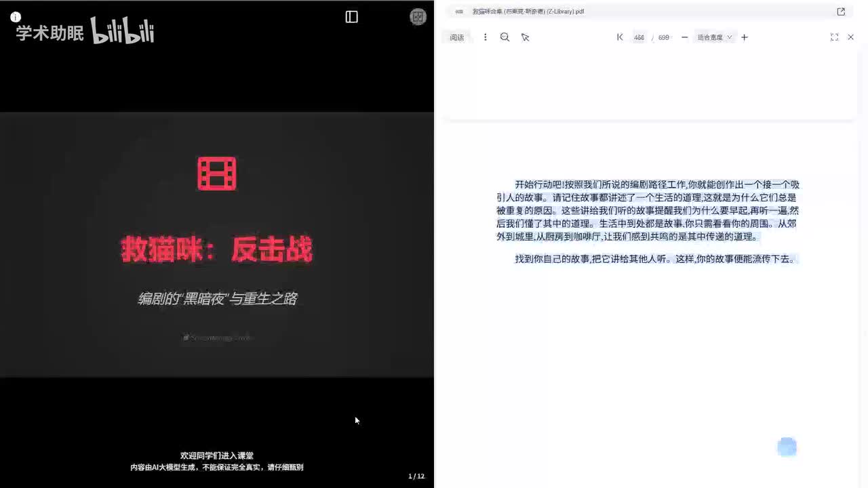Viewport: 868px width, 488px height.
Task: Click the blue floating assistant button
Action: pyautogui.click(x=787, y=447)
